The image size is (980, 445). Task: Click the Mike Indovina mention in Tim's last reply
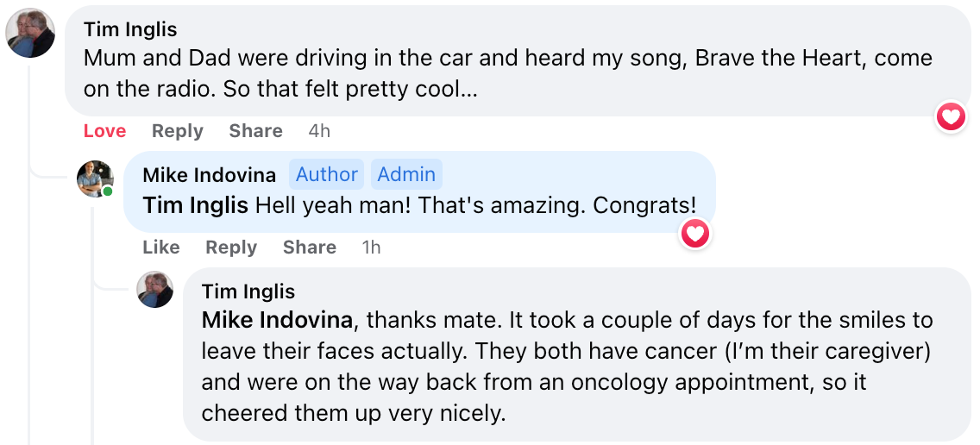[x=277, y=320]
